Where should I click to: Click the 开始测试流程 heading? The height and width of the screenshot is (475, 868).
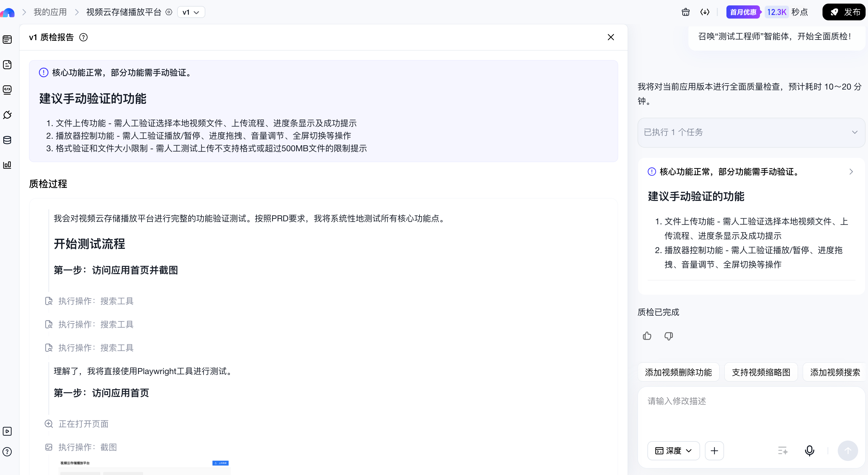click(x=89, y=244)
